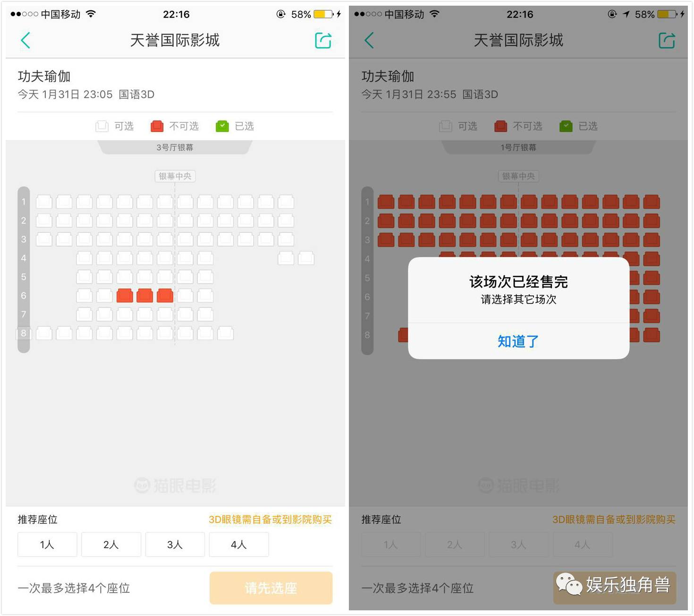
Task: Tap WeChat 娱乐独角兽 watermark logo
Action: [569, 585]
